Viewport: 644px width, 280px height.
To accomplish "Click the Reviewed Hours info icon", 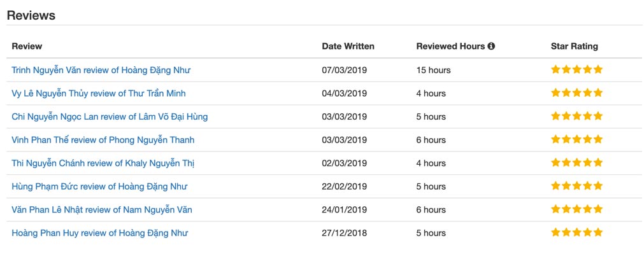I will [491, 46].
